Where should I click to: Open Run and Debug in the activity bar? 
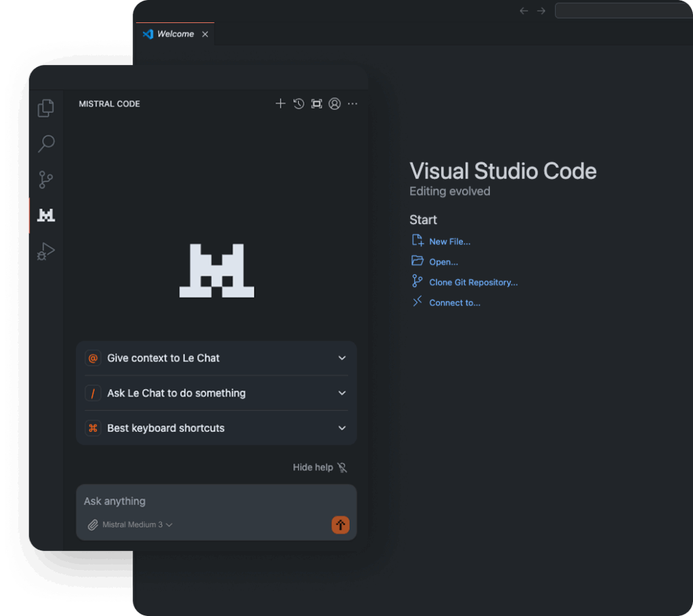(x=46, y=251)
